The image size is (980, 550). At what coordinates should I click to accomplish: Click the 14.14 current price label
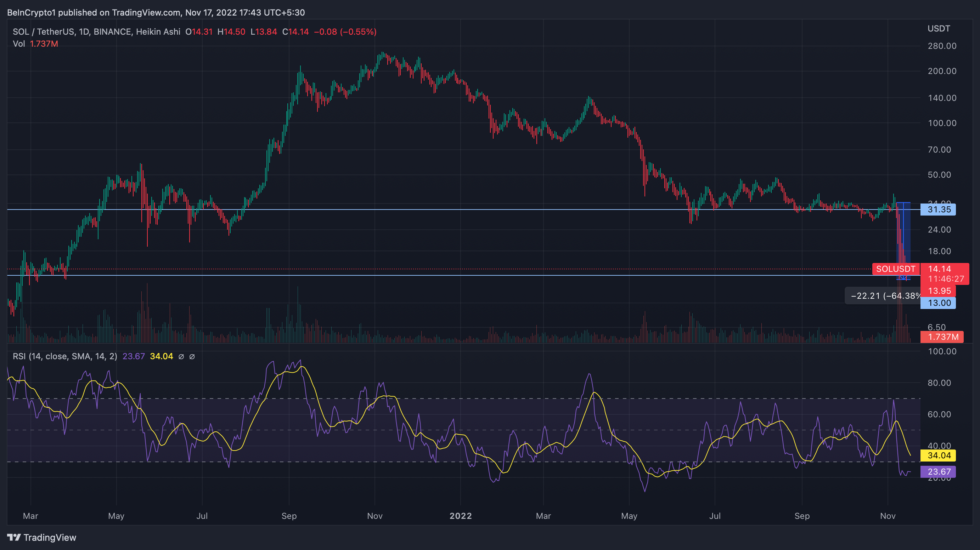click(x=940, y=269)
